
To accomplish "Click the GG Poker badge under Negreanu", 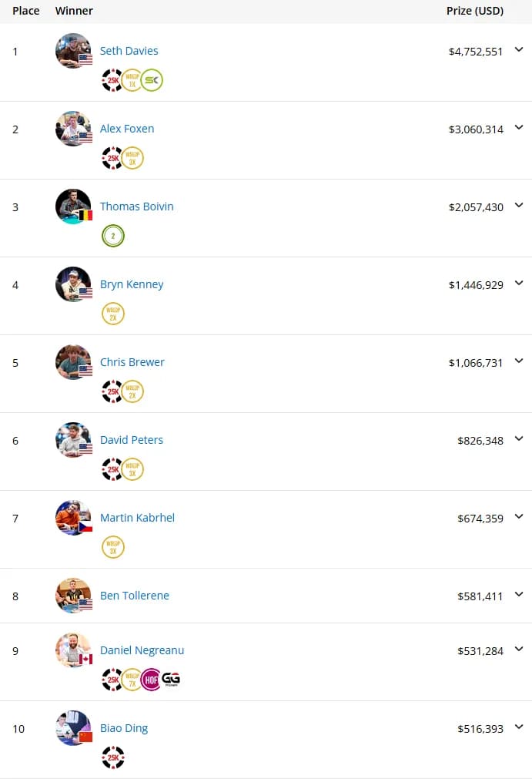I will pyautogui.click(x=171, y=679).
